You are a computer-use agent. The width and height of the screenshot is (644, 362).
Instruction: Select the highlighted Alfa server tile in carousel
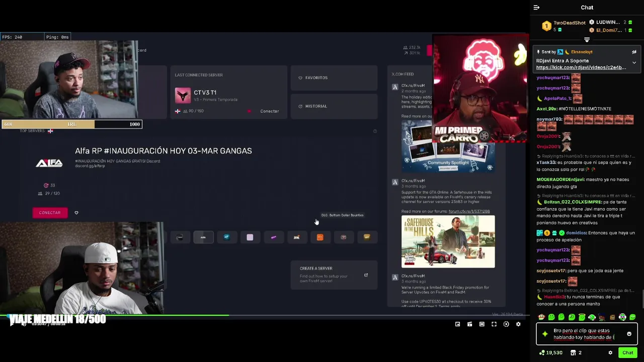point(203,237)
